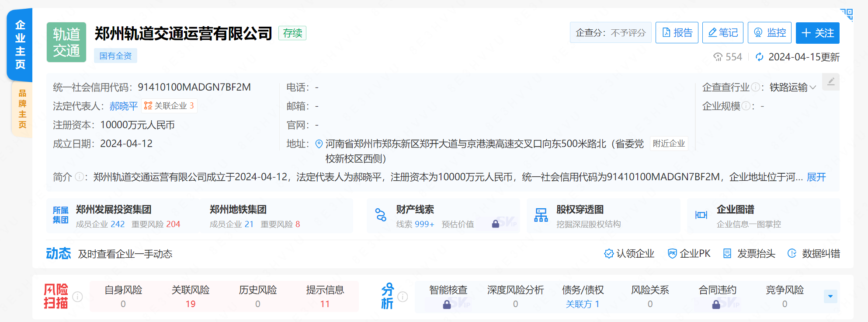Open the 股权穿透图 structure card
The width and height of the screenshot is (868, 322).
tap(603, 216)
